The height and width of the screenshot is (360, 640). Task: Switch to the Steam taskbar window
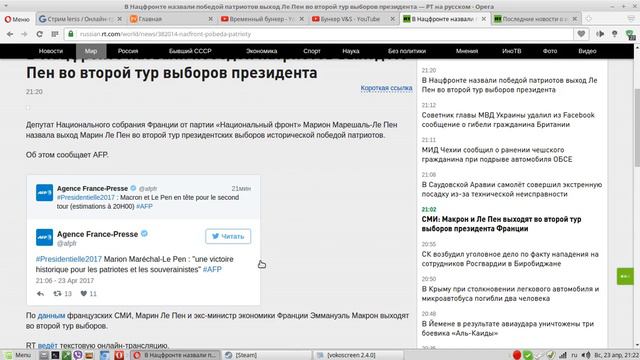[267, 355]
